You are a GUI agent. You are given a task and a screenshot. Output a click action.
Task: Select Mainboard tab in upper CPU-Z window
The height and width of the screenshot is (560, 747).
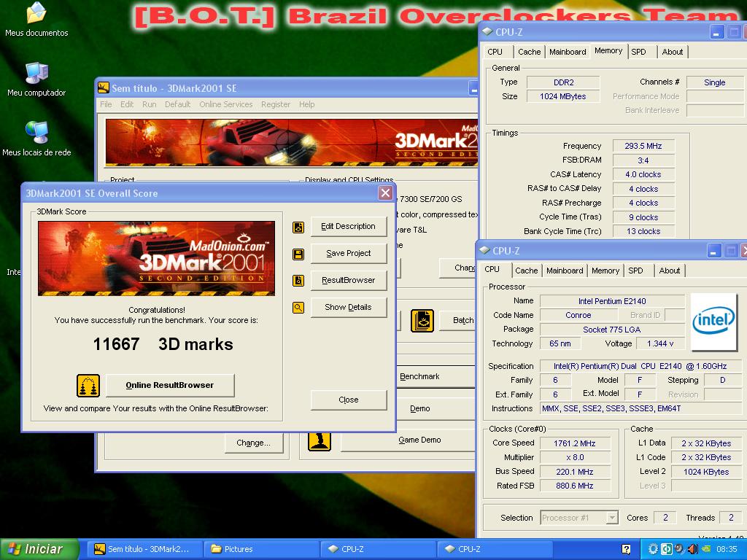568,52
